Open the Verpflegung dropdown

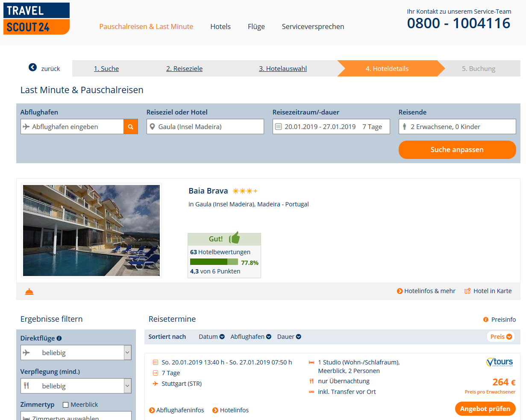click(76, 386)
